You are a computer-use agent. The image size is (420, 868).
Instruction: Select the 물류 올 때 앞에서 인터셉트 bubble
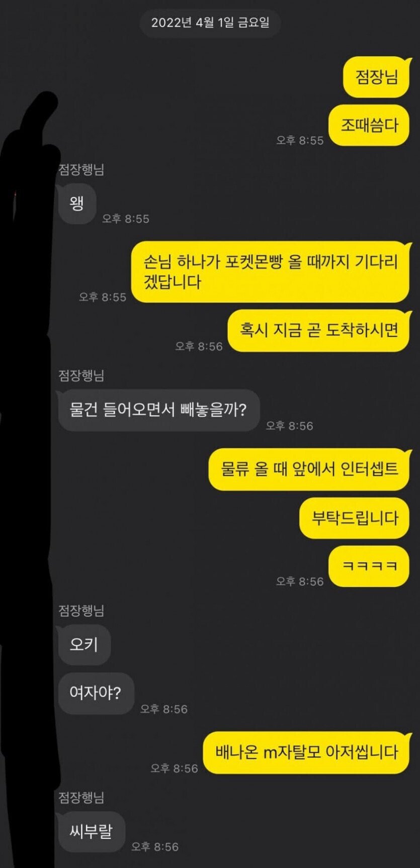tap(309, 469)
